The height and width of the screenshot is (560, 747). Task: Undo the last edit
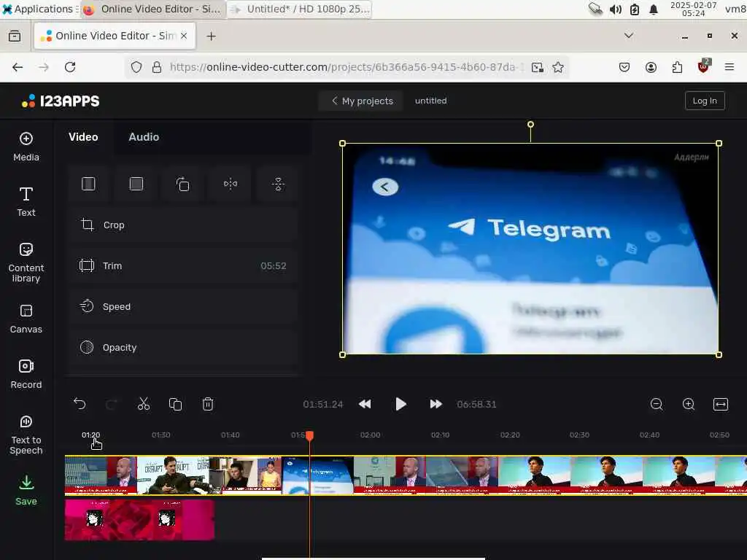click(80, 404)
